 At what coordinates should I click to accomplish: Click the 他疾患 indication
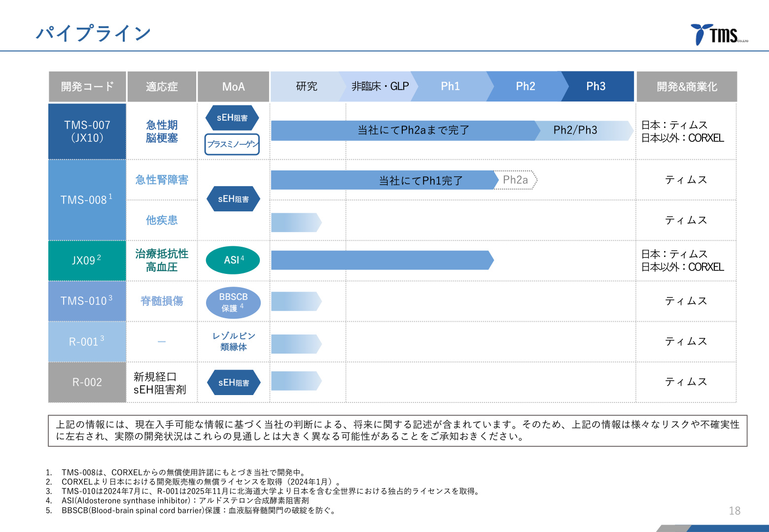(162, 220)
